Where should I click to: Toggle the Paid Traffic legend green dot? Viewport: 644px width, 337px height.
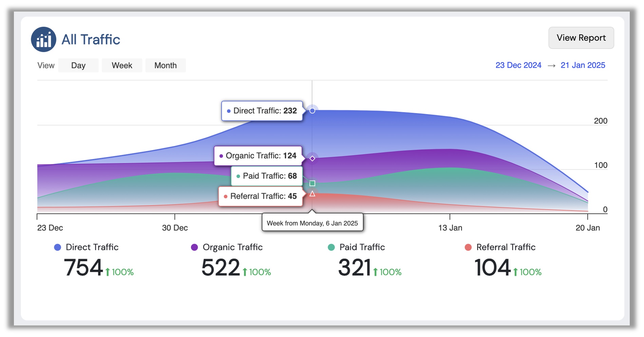(x=331, y=247)
